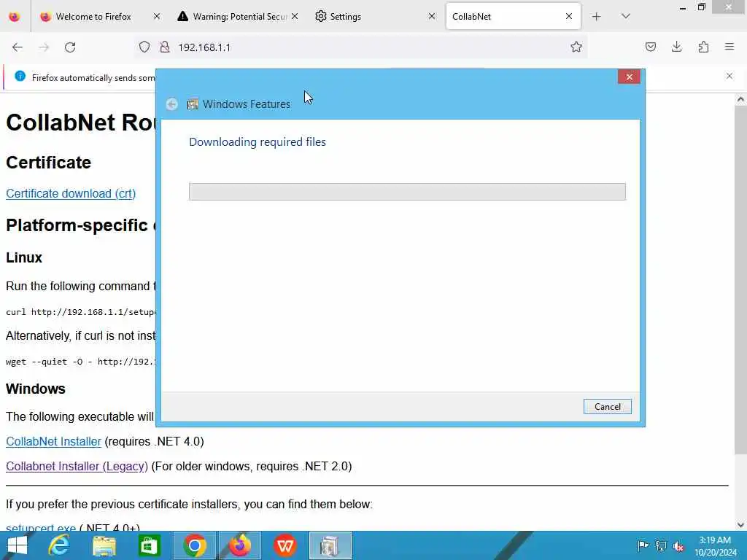
Task: Open a new Firefox tab
Action: coord(597,17)
